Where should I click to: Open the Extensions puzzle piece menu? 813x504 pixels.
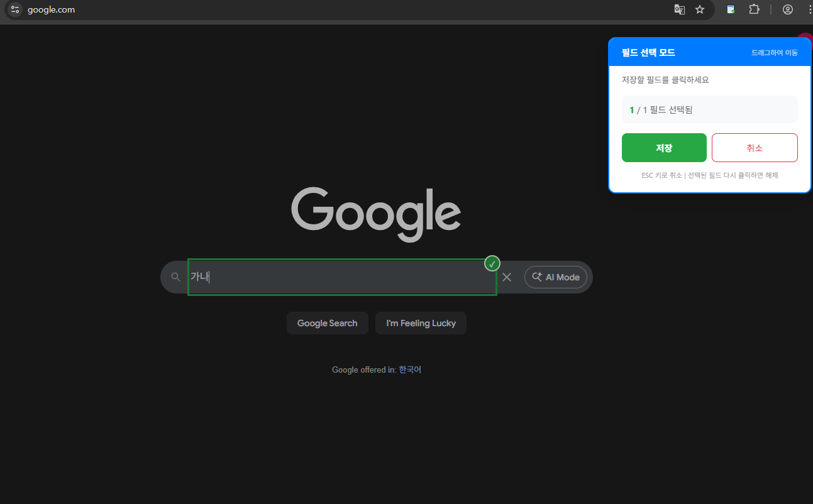click(754, 9)
